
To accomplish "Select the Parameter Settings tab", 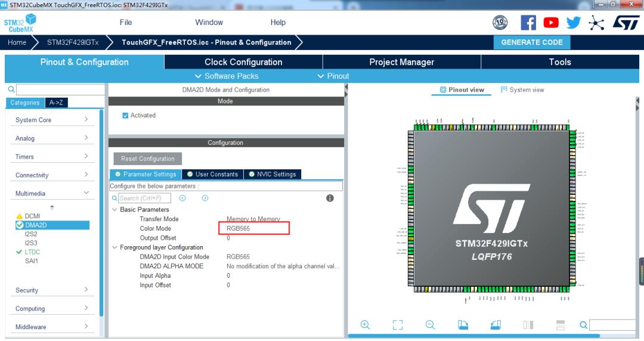I will (146, 174).
